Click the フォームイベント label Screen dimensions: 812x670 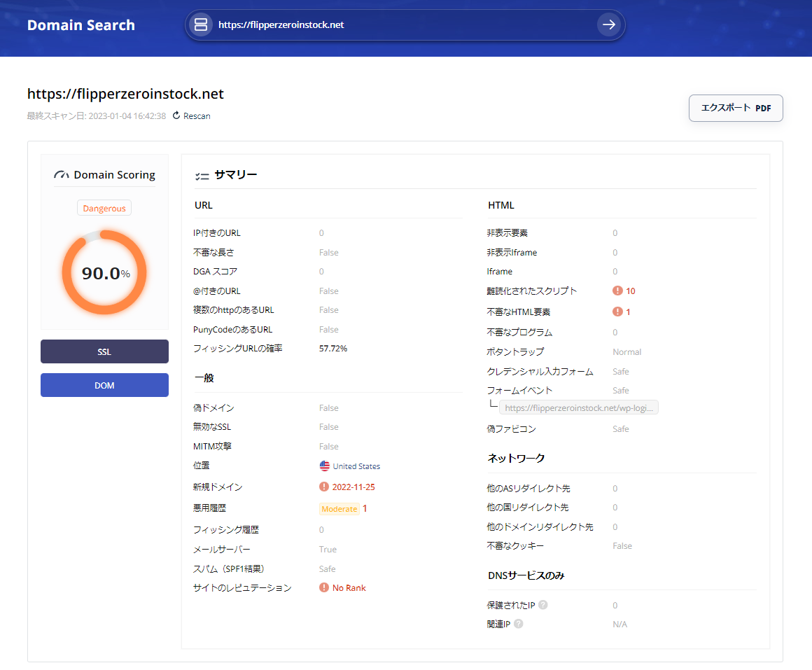pos(519,391)
